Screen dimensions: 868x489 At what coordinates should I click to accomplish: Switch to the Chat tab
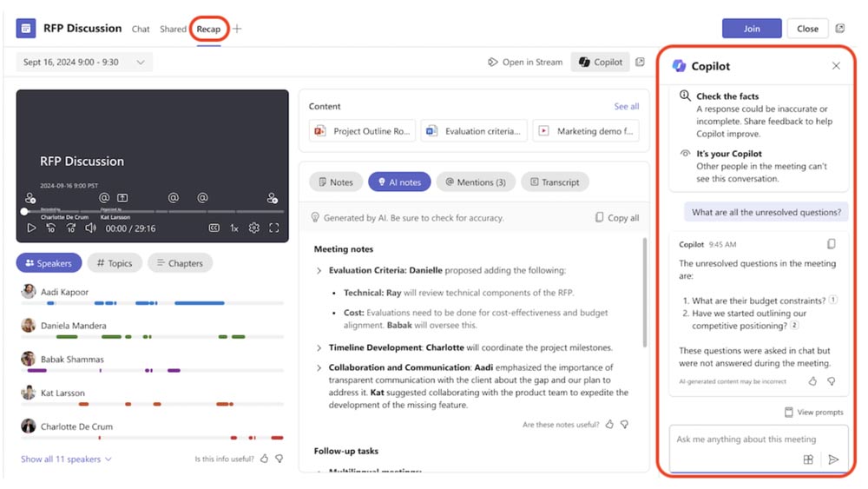tap(141, 29)
